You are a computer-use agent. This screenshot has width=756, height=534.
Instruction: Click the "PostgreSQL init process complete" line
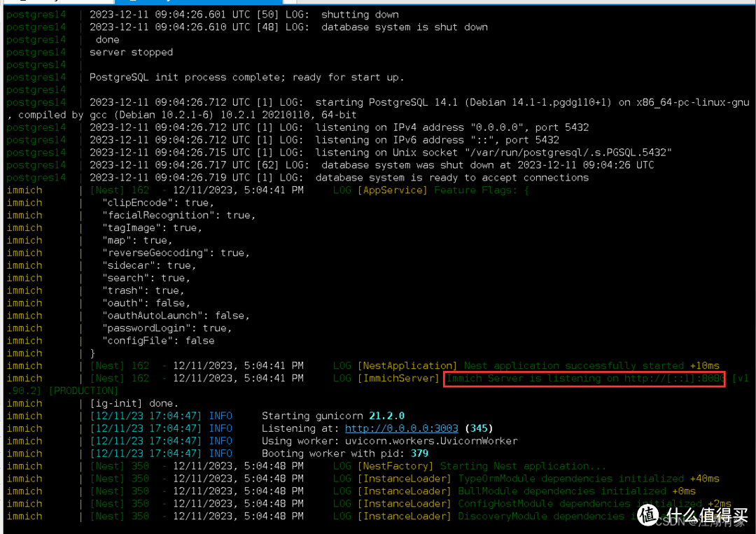pos(246,77)
